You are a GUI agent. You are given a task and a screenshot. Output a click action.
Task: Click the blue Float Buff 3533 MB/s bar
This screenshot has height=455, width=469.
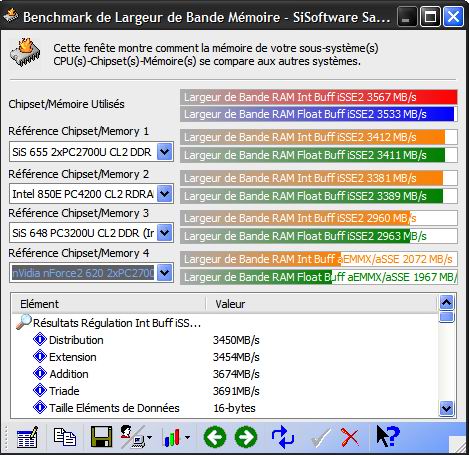point(319,114)
